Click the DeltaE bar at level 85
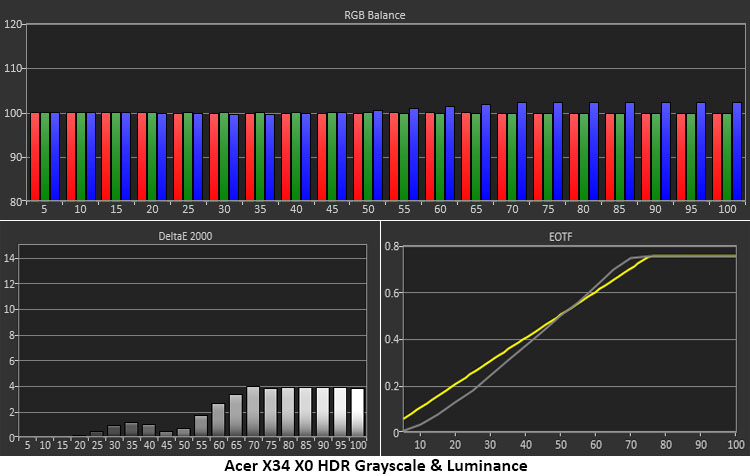Image resolution: width=750 pixels, height=476 pixels. pos(305,412)
